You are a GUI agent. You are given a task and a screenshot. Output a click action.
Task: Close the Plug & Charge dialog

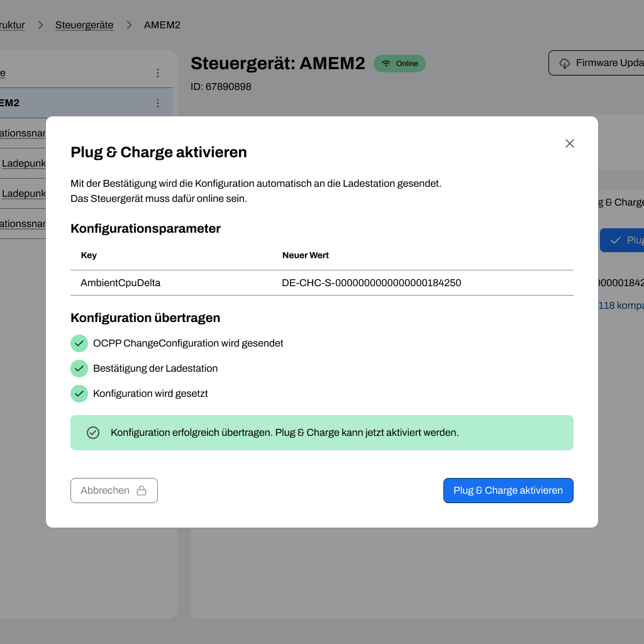(x=569, y=143)
